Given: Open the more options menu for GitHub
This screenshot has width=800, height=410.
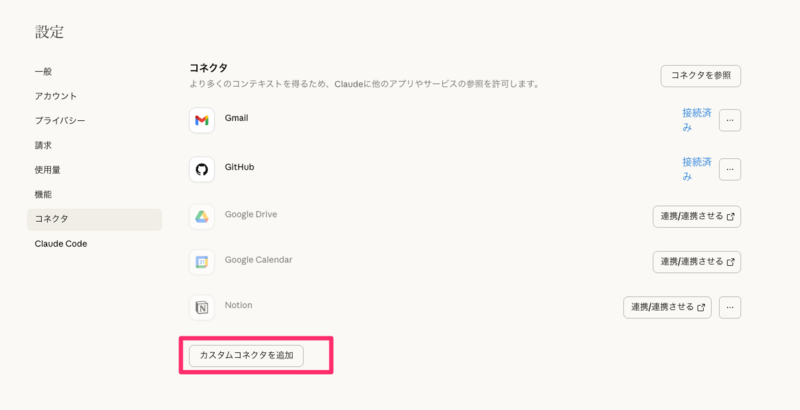Looking at the screenshot, I should [x=730, y=169].
